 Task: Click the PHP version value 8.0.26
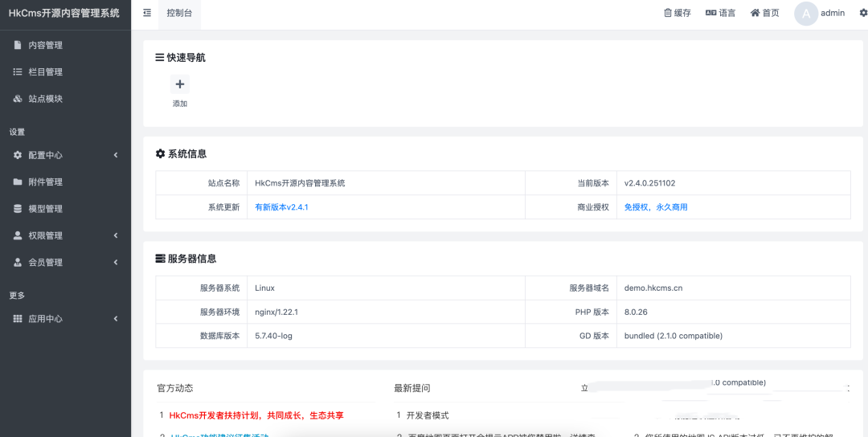pyautogui.click(x=636, y=312)
